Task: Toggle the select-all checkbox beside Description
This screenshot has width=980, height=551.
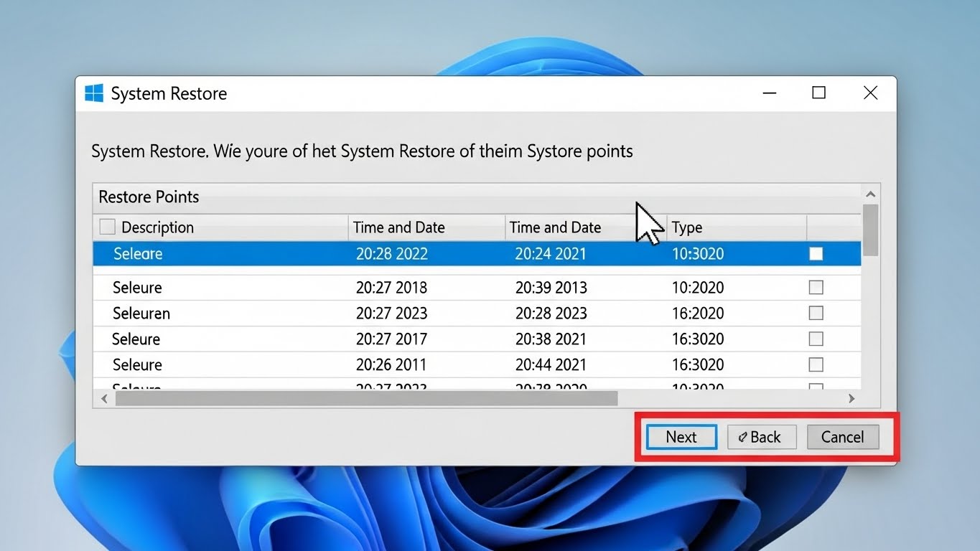Action: [107, 227]
